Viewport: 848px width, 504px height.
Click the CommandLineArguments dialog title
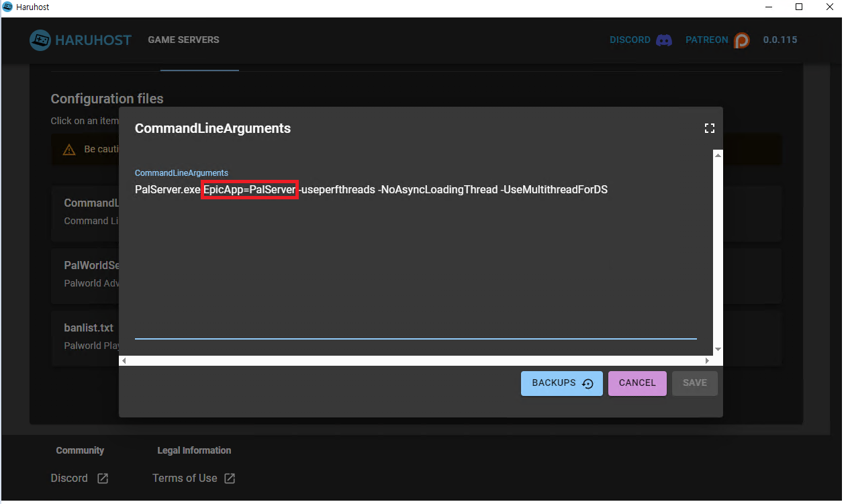pos(213,128)
